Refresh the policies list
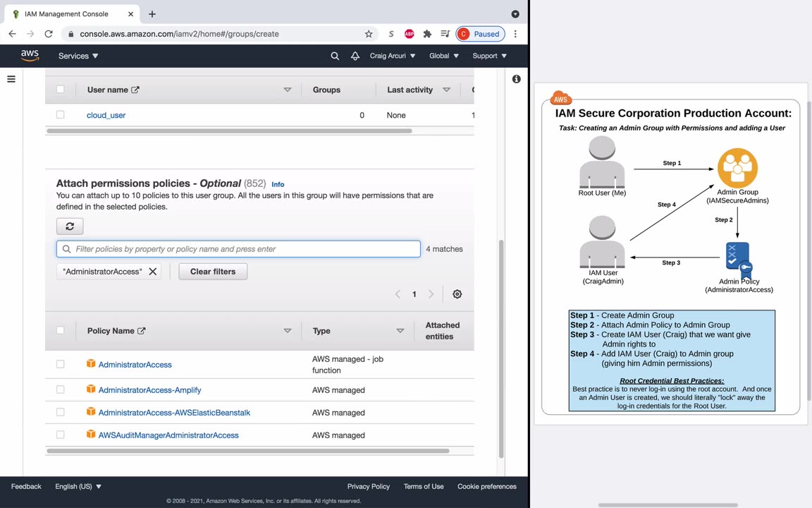This screenshot has width=812, height=508. (x=70, y=226)
